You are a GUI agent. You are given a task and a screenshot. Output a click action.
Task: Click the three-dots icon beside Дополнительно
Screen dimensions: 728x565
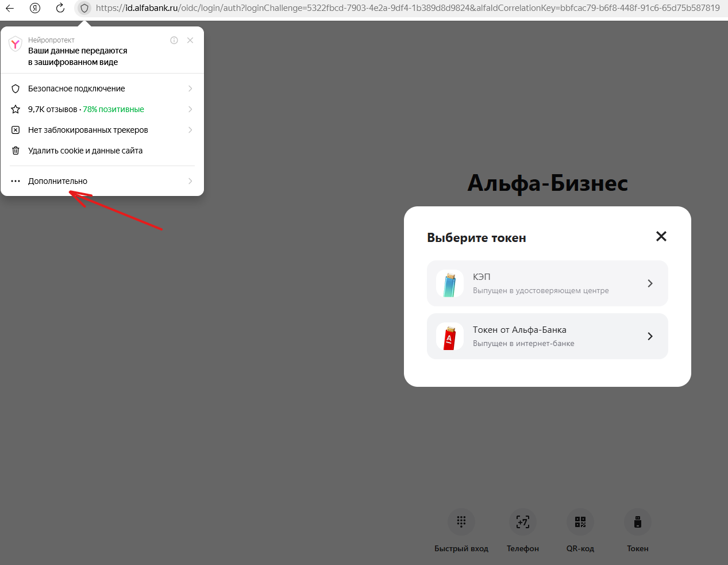point(16,181)
